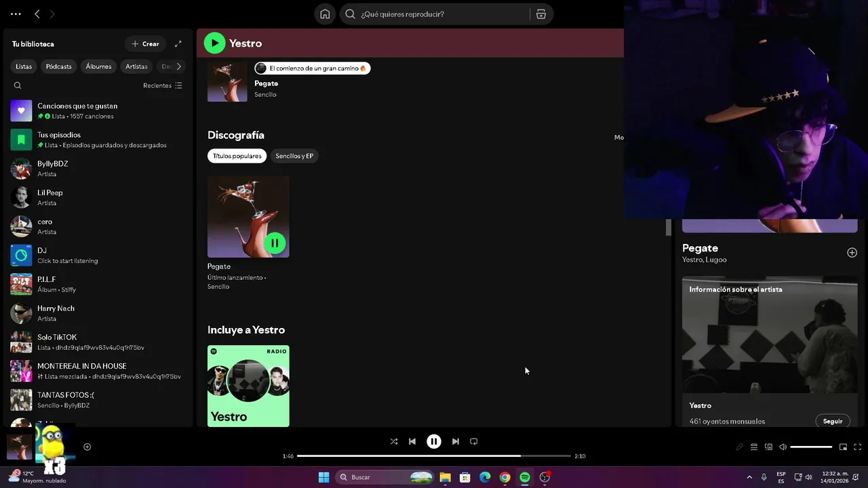
Task: Open the Yestro Radio thumbnail
Action: tap(248, 386)
